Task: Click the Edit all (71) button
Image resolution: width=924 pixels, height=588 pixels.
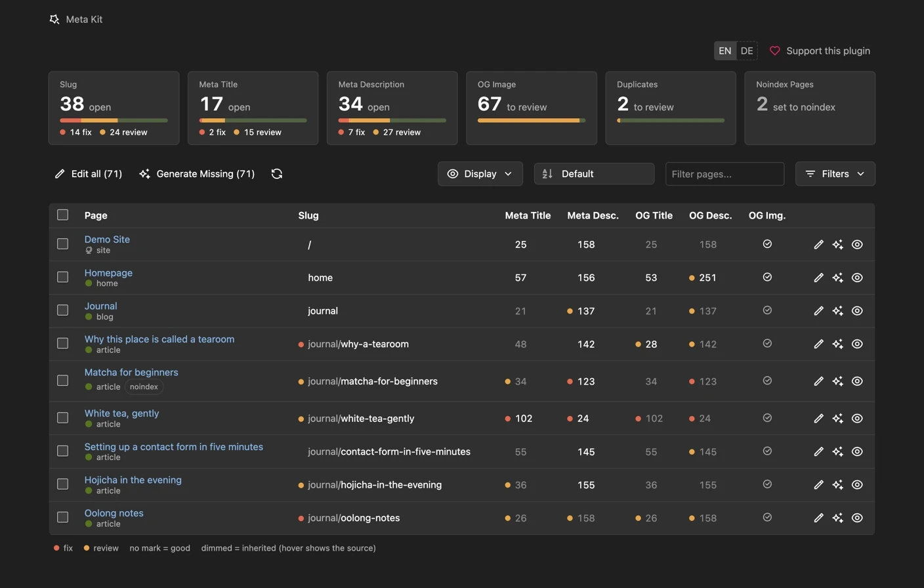Action: tap(89, 174)
